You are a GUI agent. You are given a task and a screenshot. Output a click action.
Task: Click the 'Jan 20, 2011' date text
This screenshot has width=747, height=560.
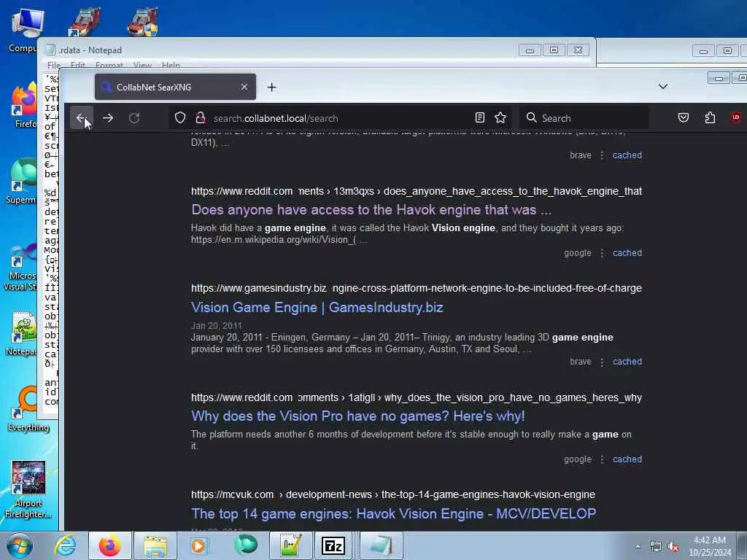[x=216, y=326]
